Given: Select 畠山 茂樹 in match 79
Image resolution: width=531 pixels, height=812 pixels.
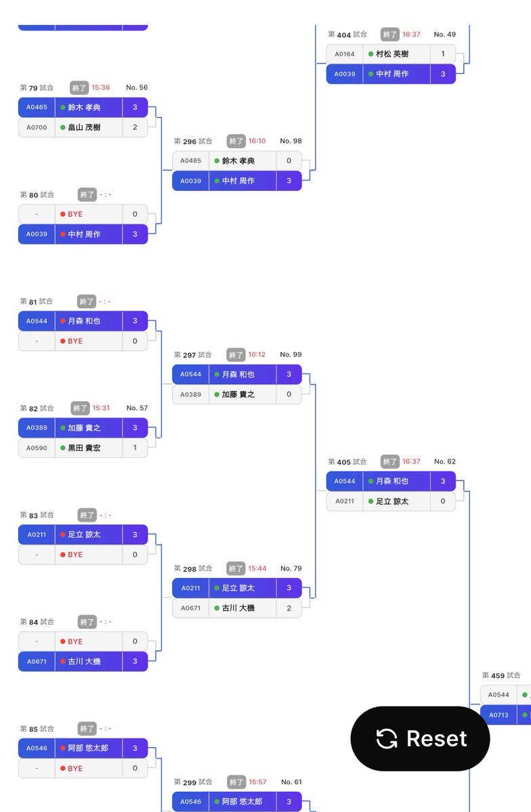Looking at the screenshot, I should (x=83, y=127).
